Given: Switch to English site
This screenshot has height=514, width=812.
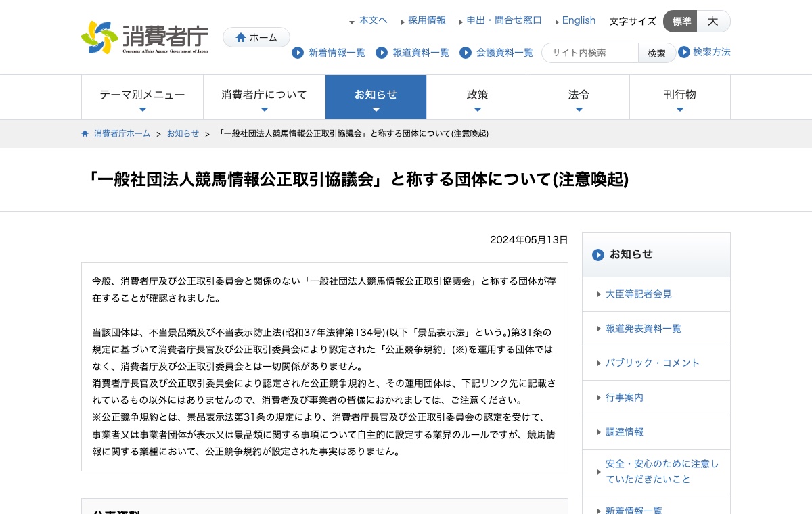Looking at the screenshot, I should (579, 20).
